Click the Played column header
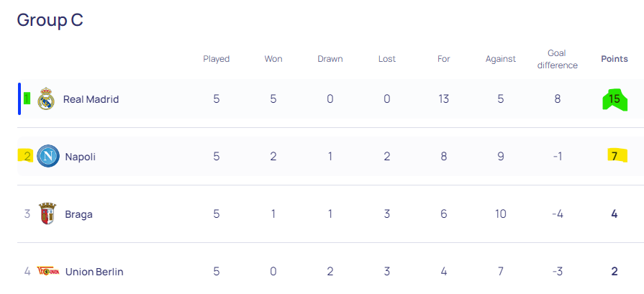 click(217, 59)
